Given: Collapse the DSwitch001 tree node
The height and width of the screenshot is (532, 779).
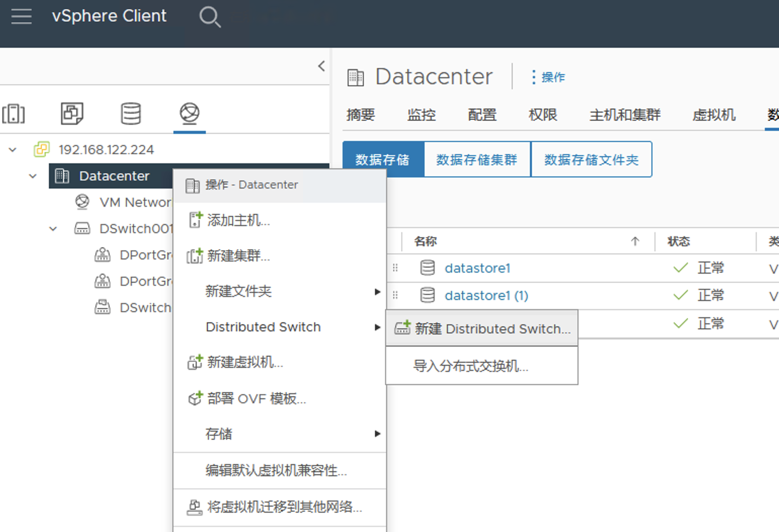Looking at the screenshot, I should tap(53, 229).
